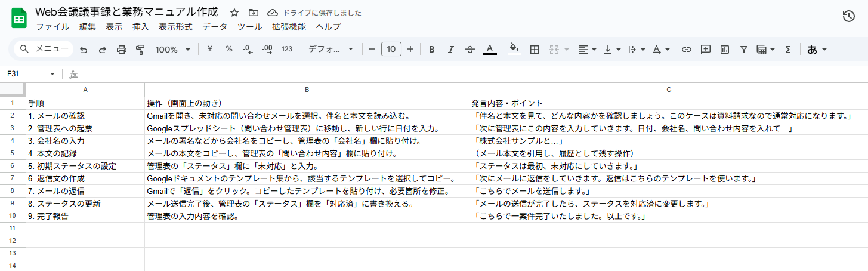Star the document
The width and height of the screenshot is (868, 271).
[x=234, y=13]
